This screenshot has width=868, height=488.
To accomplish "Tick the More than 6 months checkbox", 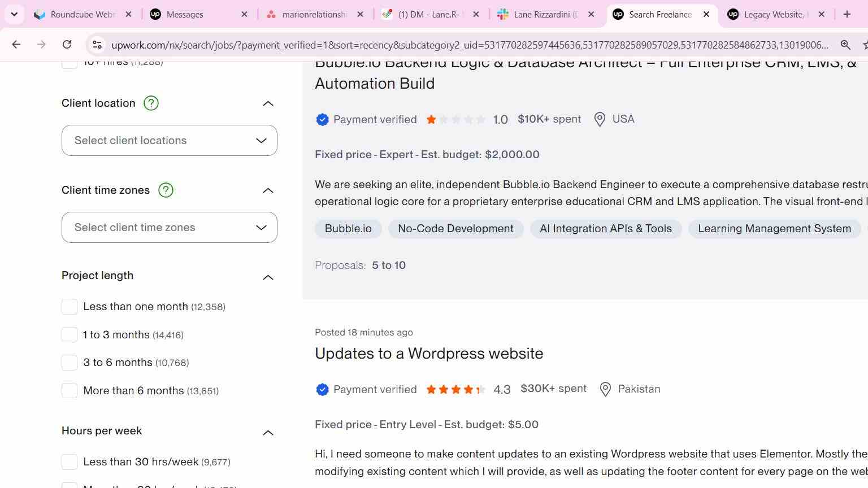I will (70, 390).
